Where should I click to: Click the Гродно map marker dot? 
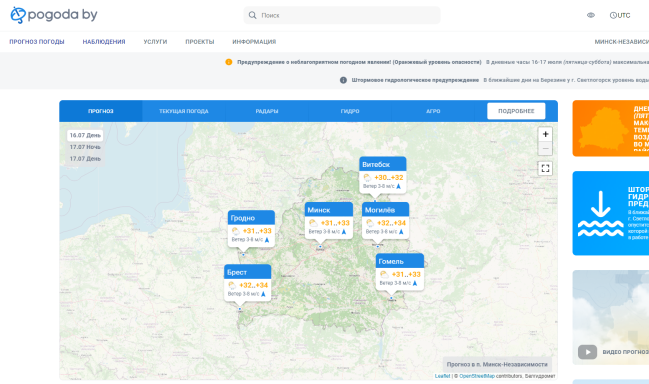tap(243, 255)
